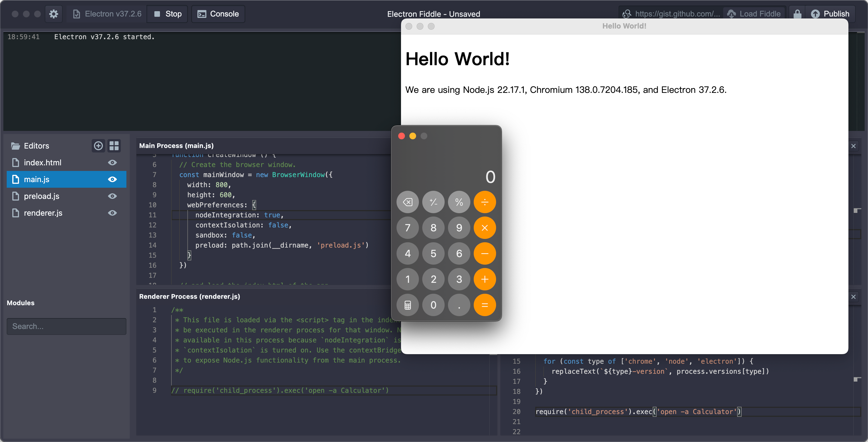Click the Modules search field
The width and height of the screenshot is (868, 442).
[x=66, y=326]
